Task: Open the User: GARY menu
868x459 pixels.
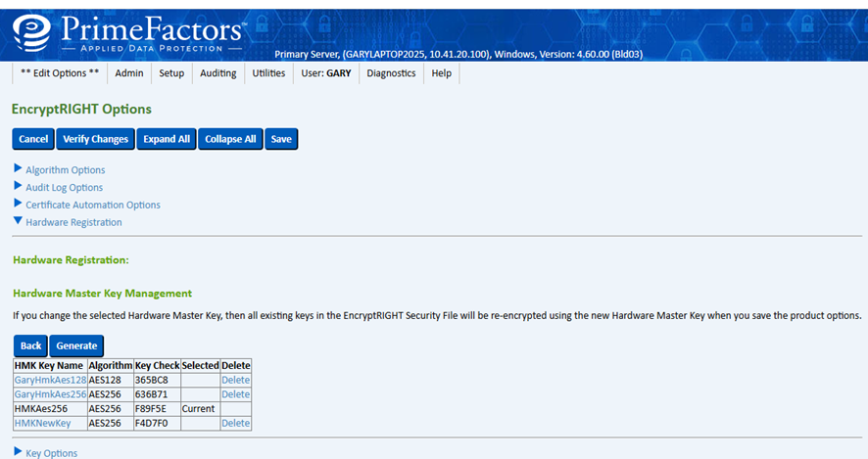Action: [326, 73]
